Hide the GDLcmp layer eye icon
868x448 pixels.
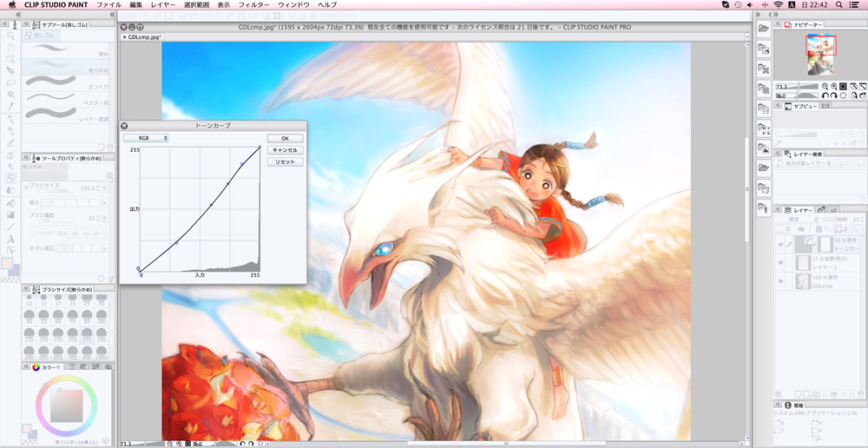tap(780, 281)
